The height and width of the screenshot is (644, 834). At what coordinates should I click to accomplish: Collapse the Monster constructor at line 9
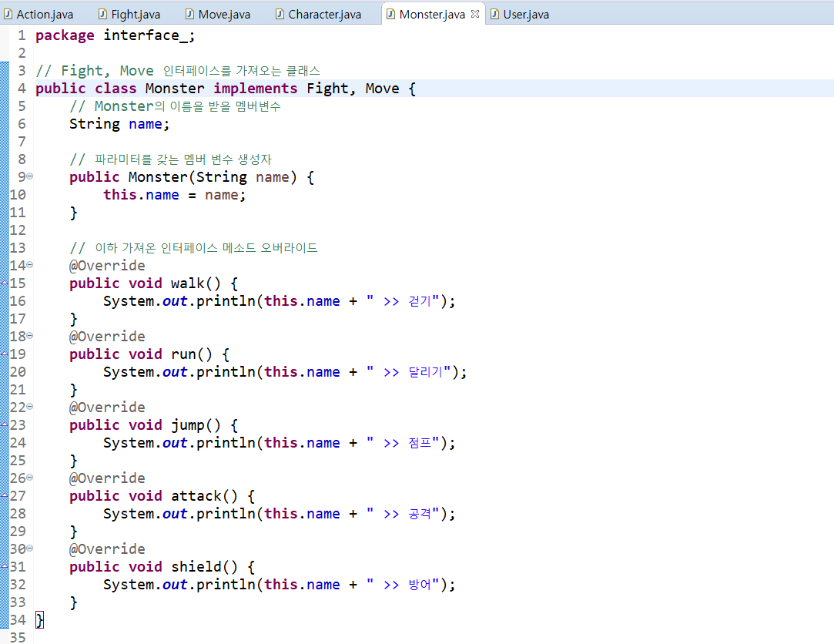click(30, 176)
